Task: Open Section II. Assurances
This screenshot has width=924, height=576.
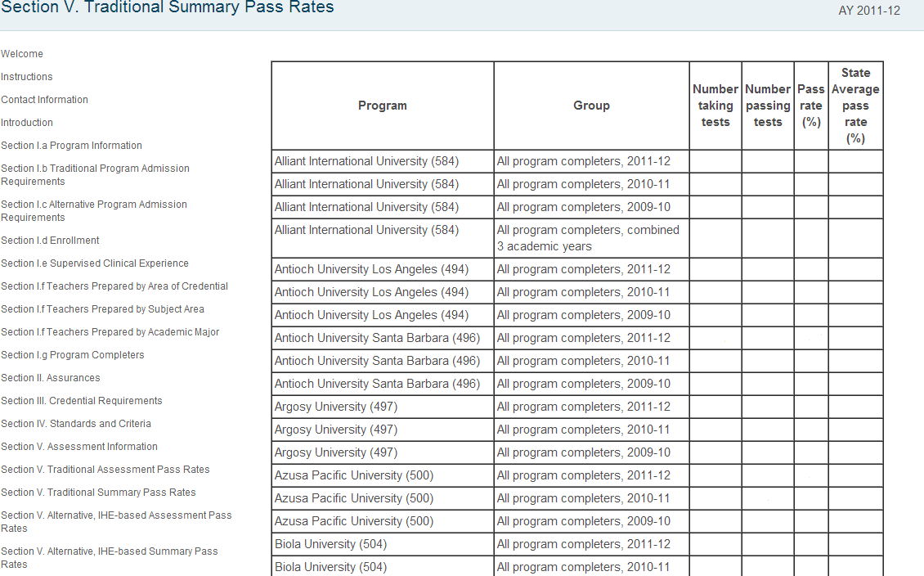Action: [x=50, y=379]
